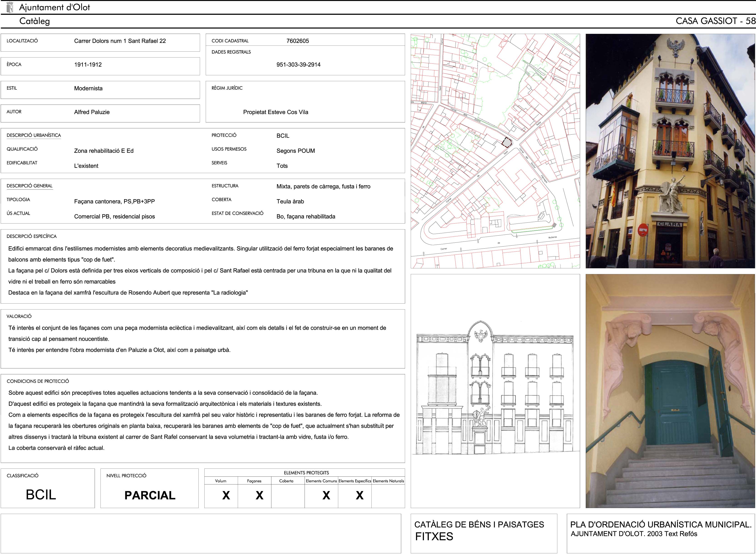Click the X mark under Façanes
The width and height of the screenshot is (756, 554).
click(259, 495)
